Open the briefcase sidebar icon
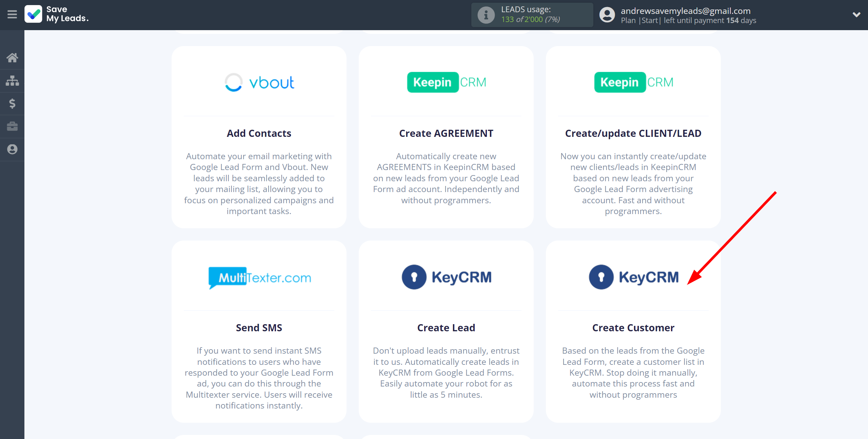Screen dimensions: 868x439 pos(12,126)
